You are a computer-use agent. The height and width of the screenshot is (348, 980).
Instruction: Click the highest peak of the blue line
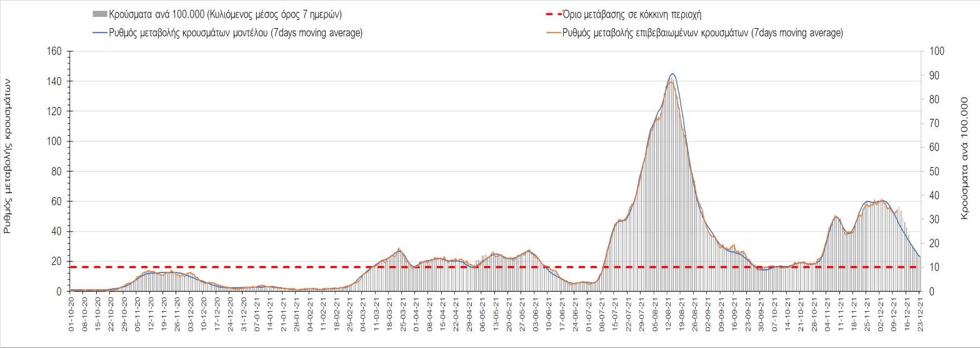[x=672, y=74]
